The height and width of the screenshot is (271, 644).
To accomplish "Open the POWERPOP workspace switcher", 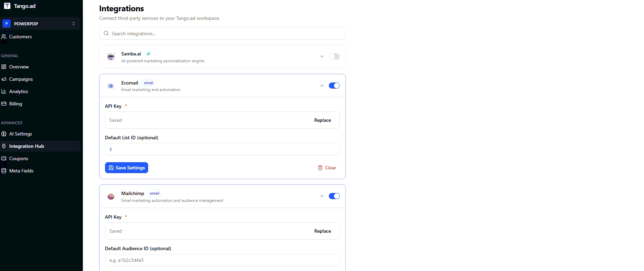I will click(x=40, y=24).
